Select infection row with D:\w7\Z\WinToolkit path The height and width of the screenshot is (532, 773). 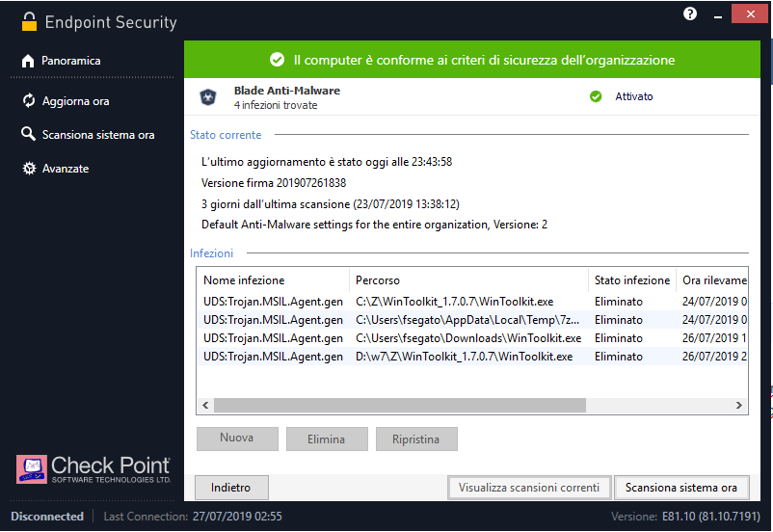472,357
